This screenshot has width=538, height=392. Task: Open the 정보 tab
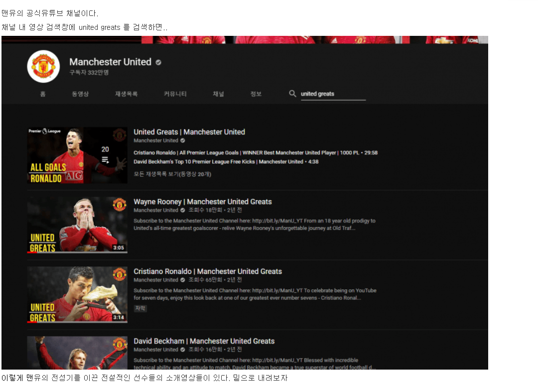pos(256,94)
